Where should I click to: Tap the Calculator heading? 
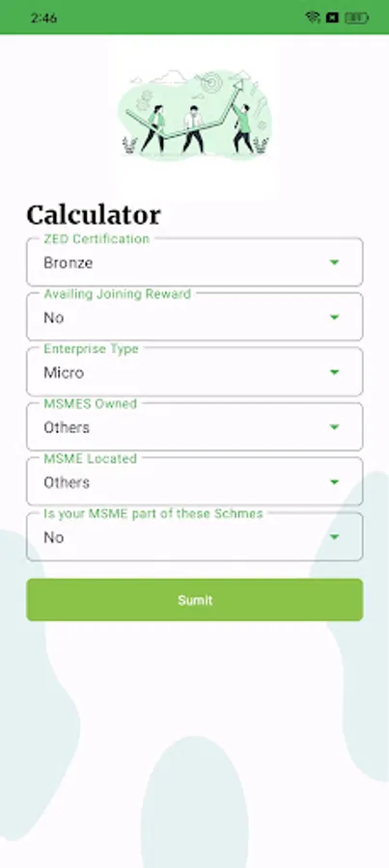click(x=94, y=215)
